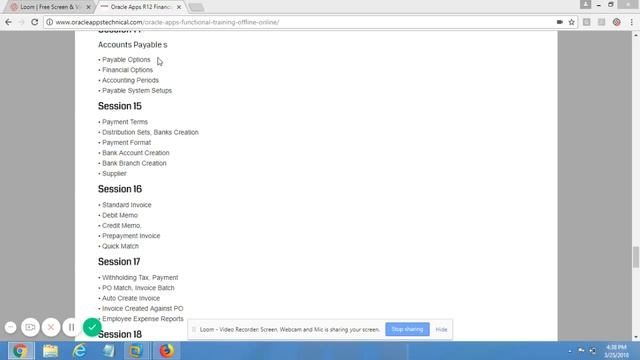This screenshot has width=640, height=360.
Task: Click the Payable Options item
Action: (126, 60)
